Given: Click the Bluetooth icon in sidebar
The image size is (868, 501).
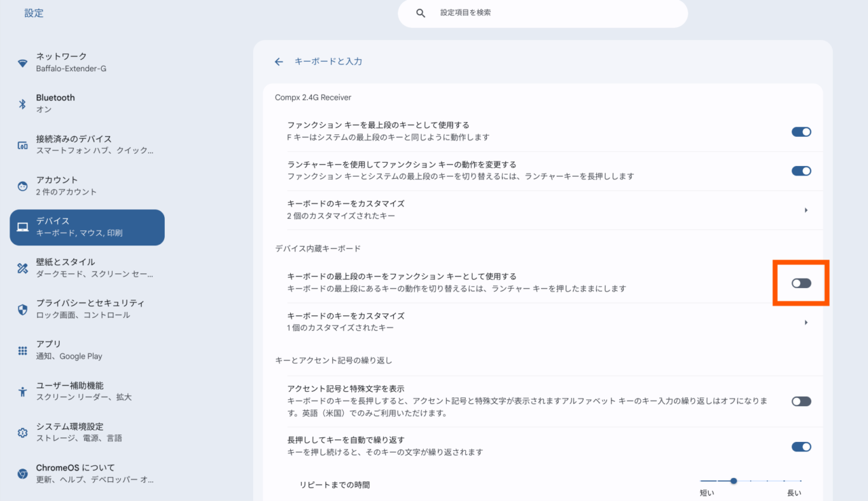Looking at the screenshot, I should (x=22, y=104).
